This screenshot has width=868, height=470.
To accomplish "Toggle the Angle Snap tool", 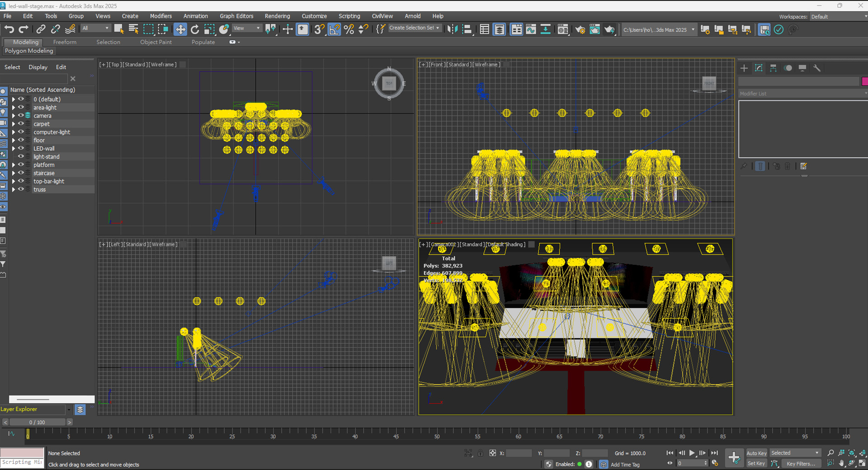I will click(334, 29).
